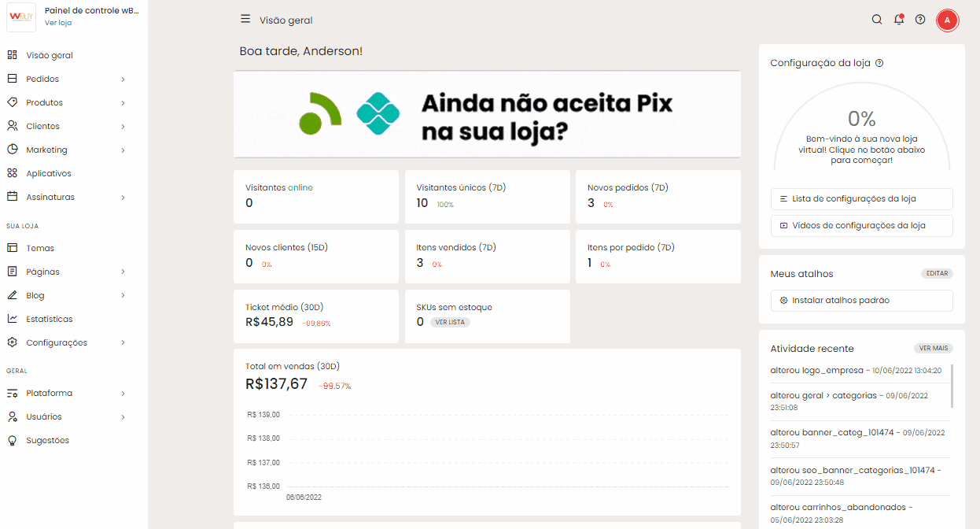The width and height of the screenshot is (980, 529).
Task: Toggle the hamburger sidebar menu icon
Action: (x=245, y=20)
